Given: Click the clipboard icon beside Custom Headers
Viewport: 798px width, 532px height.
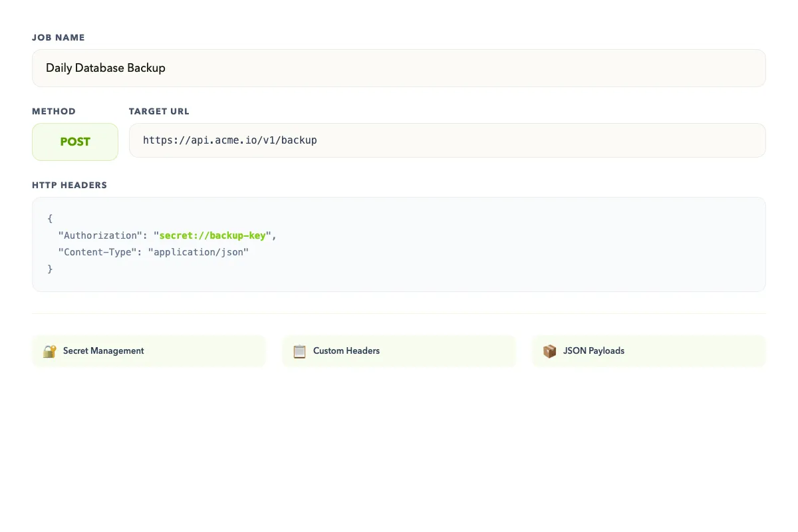Looking at the screenshot, I should [x=299, y=351].
